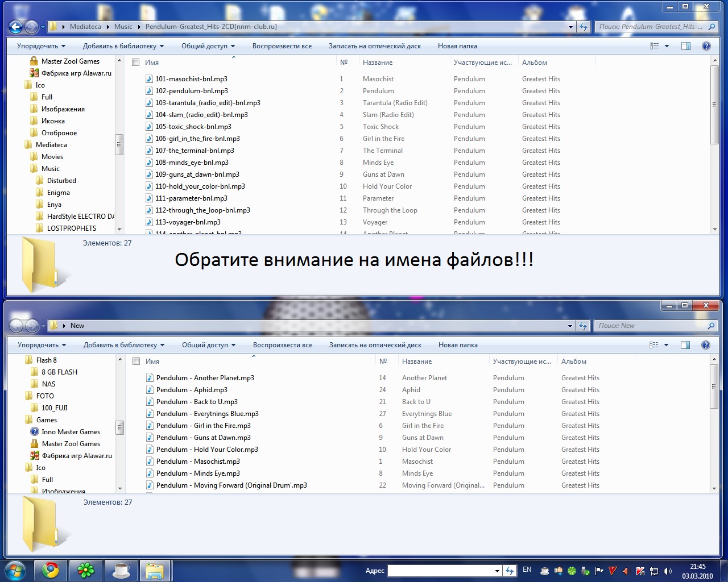Change view mode icon in bottom window
The width and height of the screenshot is (728, 582).
654,345
